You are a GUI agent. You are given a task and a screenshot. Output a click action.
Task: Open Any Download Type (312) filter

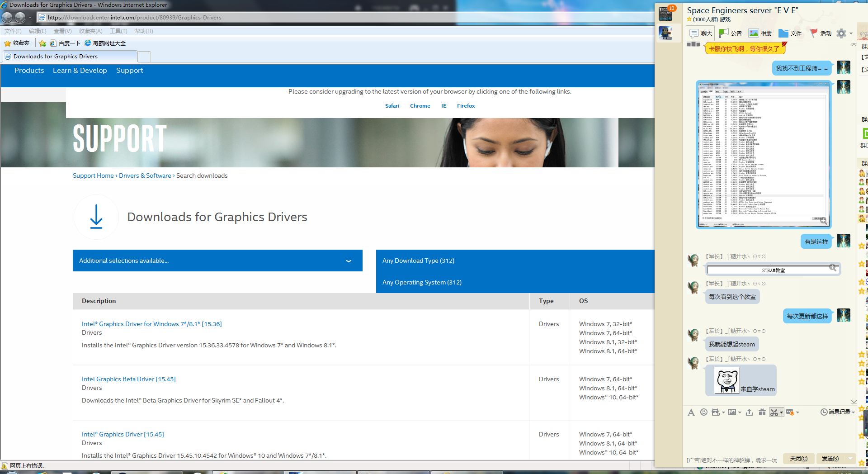[x=515, y=261]
